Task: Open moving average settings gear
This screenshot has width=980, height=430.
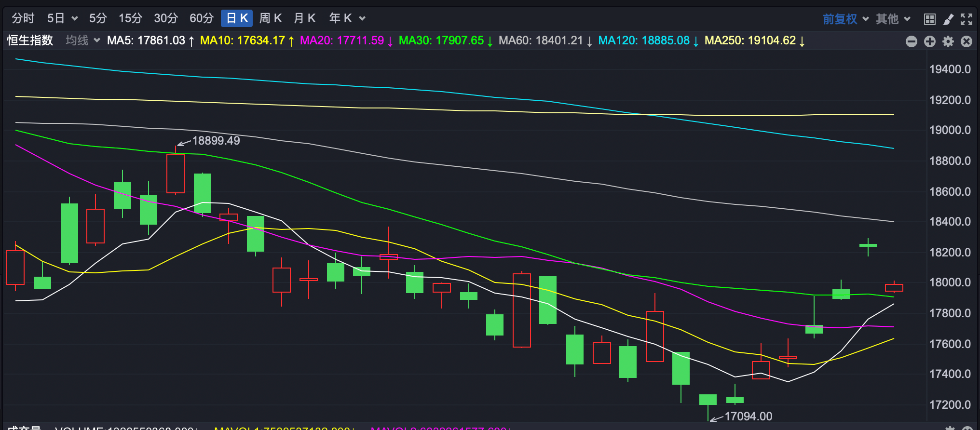Action: (948, 41)
